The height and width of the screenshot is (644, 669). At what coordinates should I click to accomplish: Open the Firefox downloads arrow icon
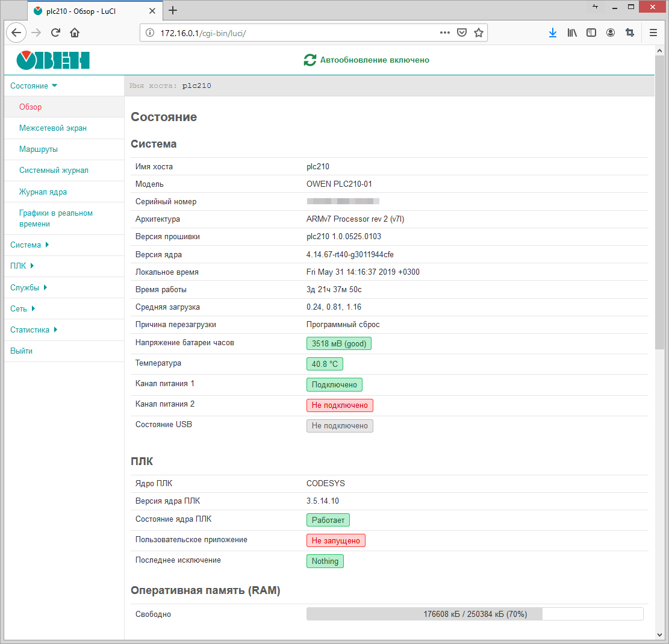(x=553, y=33)
